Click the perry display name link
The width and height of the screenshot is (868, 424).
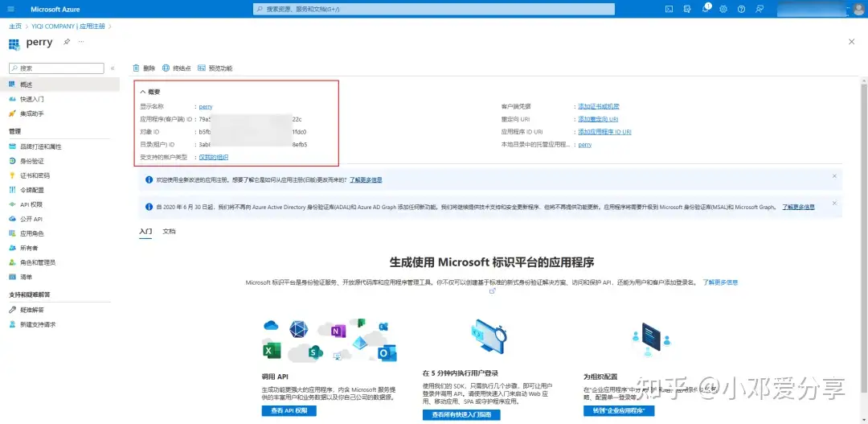(x=206, y=106)
